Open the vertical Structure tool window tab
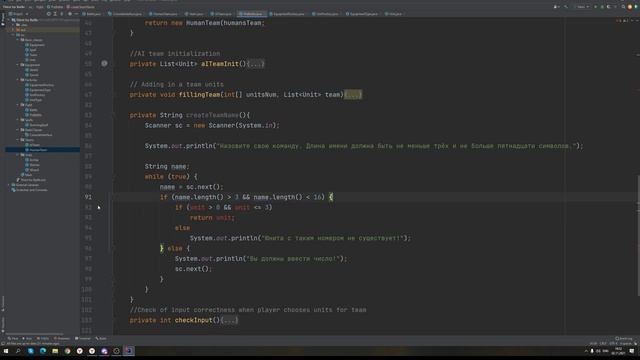Screen dimensions: 640x360 [3, 303]
